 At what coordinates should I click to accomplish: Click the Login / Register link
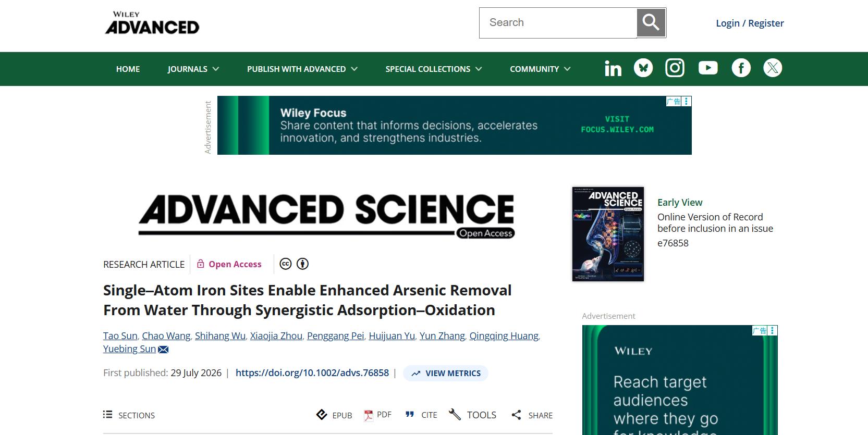tap(750, 23)
